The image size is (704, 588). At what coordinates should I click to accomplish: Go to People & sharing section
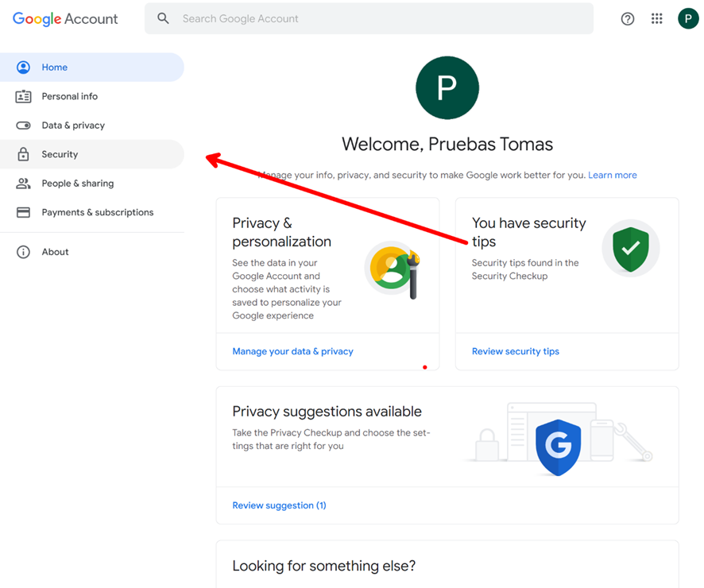coord(77,184)
